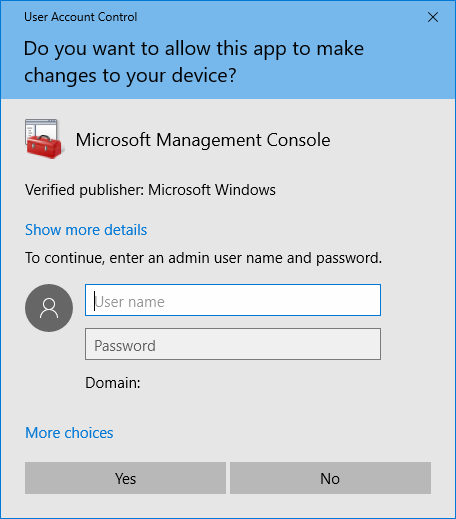The height and width of the screenshot is (519, 456).
Task: Select the Microsoft Management Console app name
Action: (x=203, y=140)
